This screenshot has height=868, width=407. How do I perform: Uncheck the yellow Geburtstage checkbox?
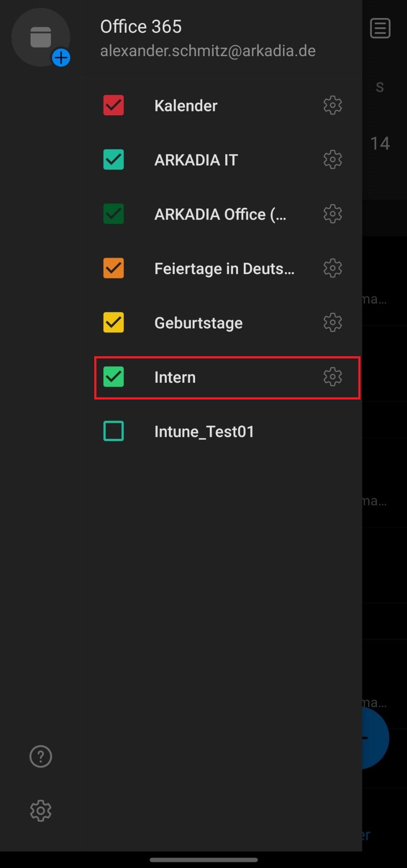coord(114,323)
